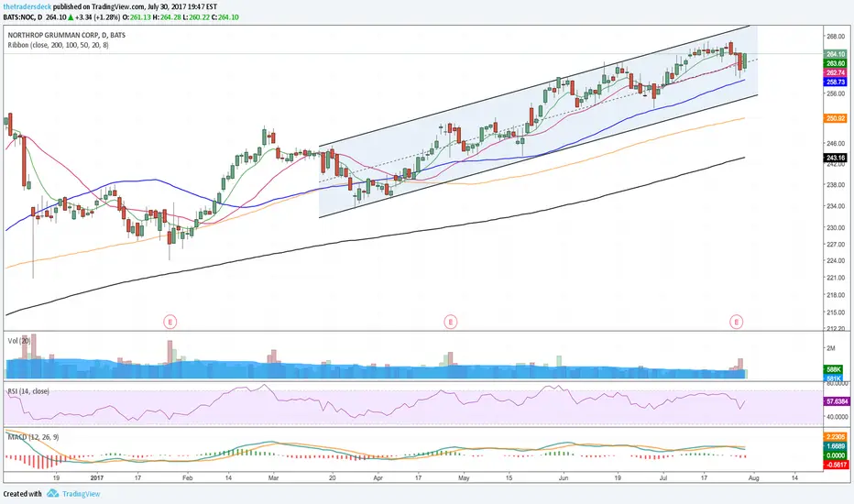Click the Aug label on date axis

tap(754, 477)
